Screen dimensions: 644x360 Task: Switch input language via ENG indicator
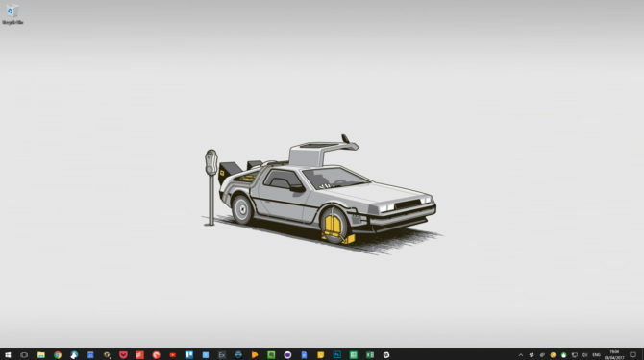596,355
